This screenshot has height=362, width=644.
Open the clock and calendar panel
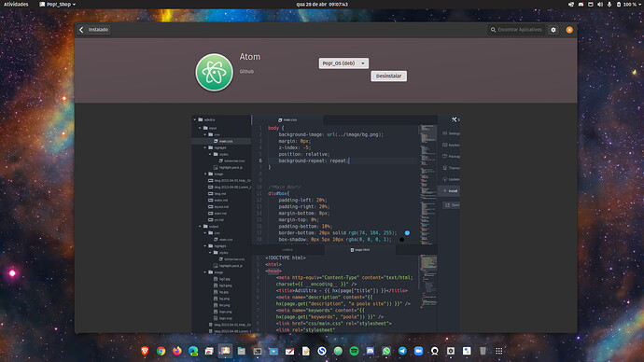click(322, 4)
